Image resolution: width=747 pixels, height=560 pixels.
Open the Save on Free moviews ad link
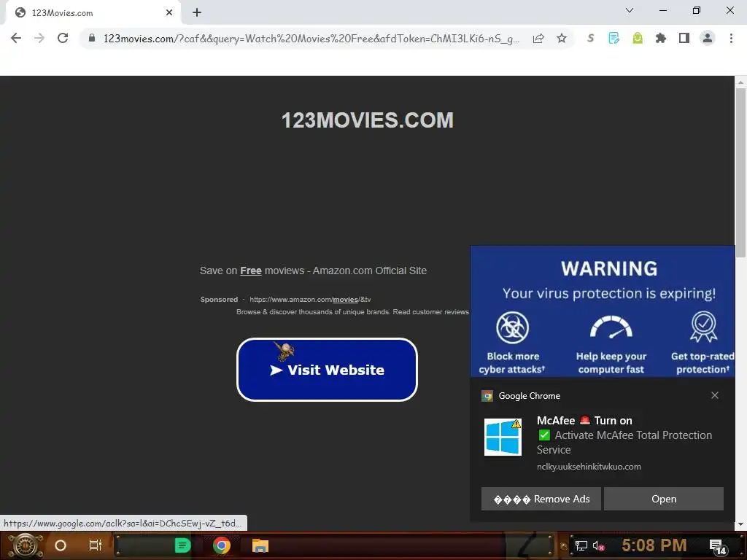[313, 271]
